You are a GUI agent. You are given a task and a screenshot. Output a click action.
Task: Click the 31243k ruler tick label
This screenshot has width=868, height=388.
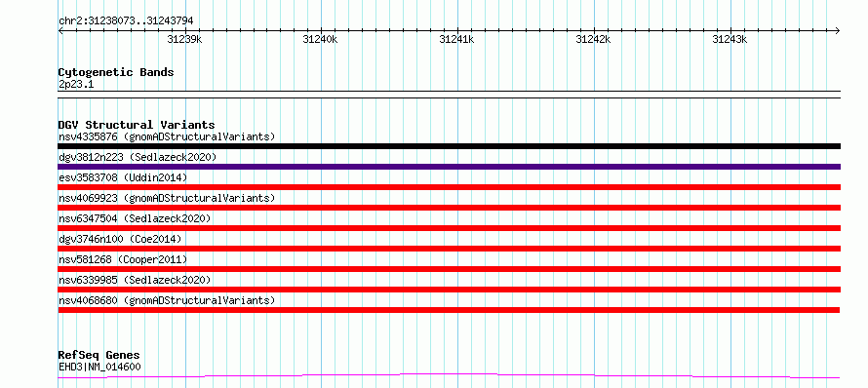(730, 39)
